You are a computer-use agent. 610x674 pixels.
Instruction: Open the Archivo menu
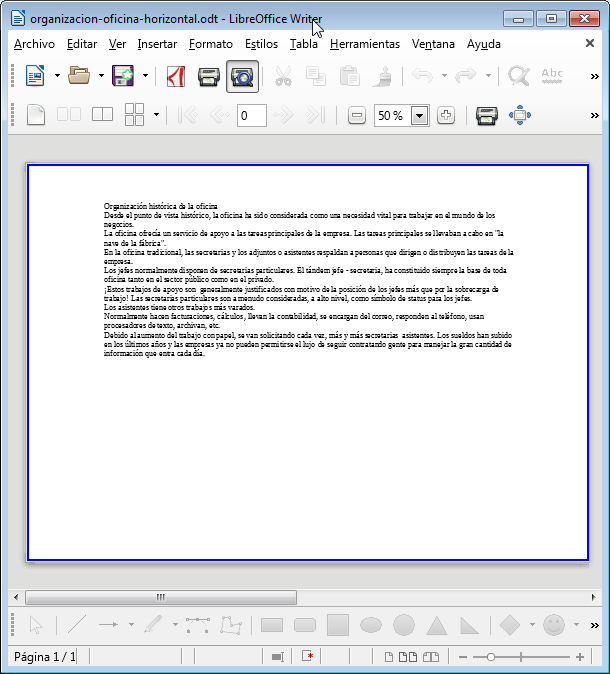pyautogui.click(x=34, y=44)
